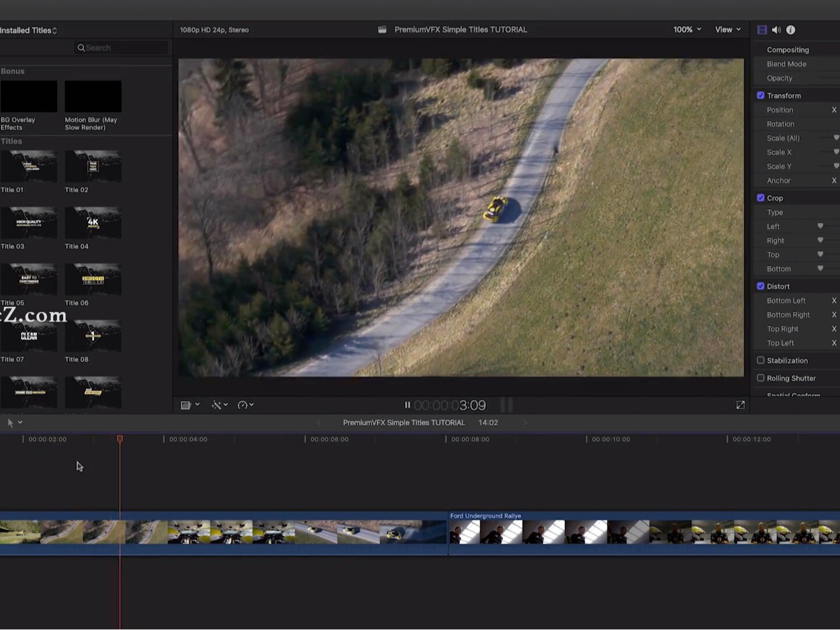Open the Info inspector

790,29
